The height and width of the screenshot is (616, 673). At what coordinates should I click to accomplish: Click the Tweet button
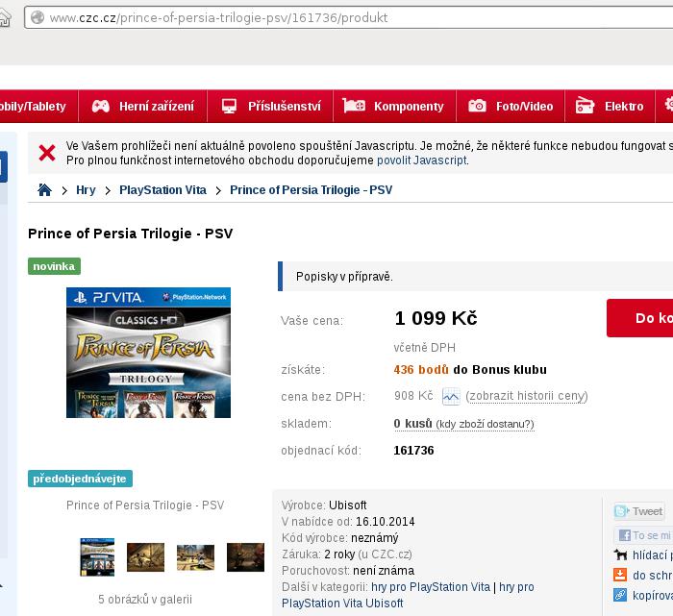coord(639,511)
